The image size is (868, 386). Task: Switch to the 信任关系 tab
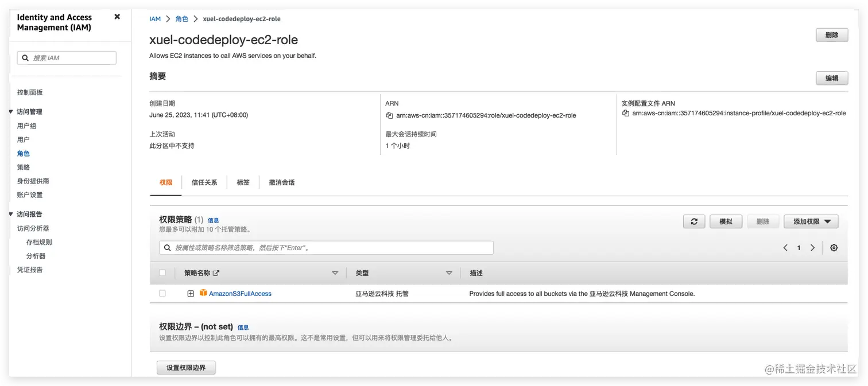204,182
